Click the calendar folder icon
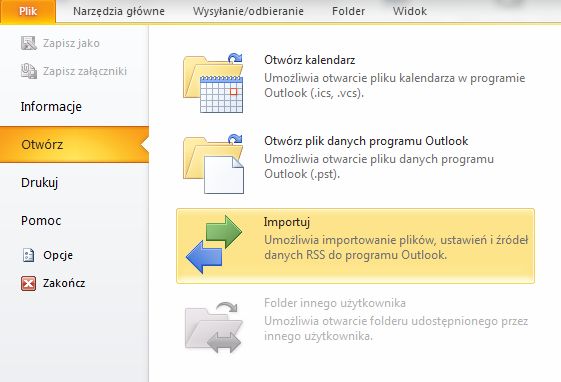The height and width of the screenshot is (382, 561). [x=213, y=83]
